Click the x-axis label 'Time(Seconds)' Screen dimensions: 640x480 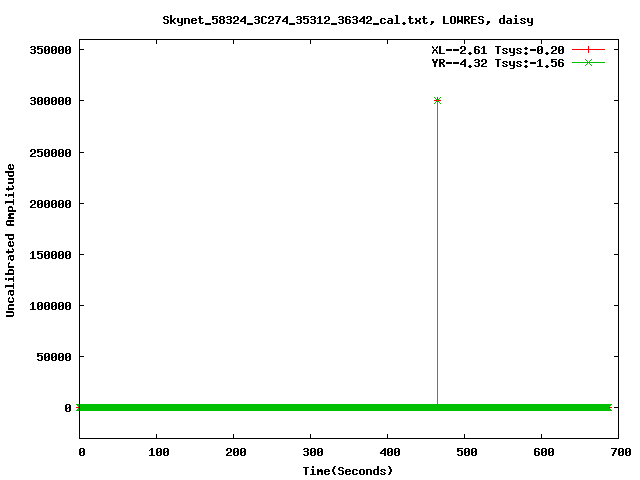pyautogui.click(x=348, y=471)
